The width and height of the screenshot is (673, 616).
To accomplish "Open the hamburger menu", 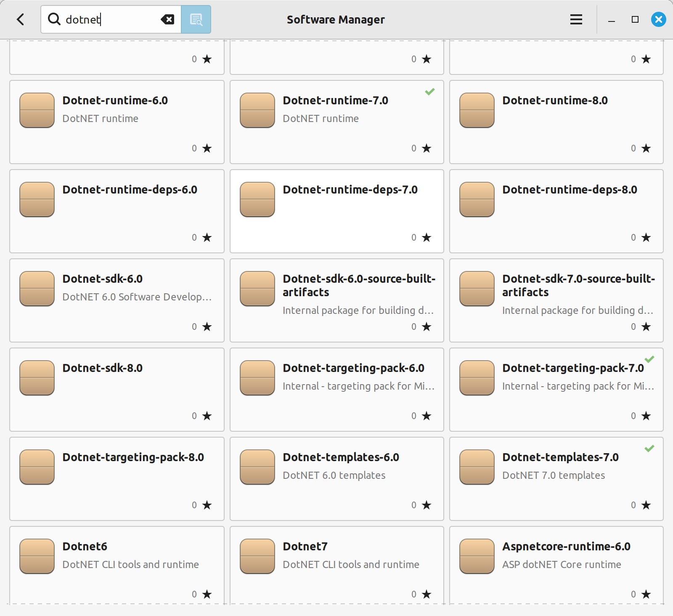I will coord(576,19).
